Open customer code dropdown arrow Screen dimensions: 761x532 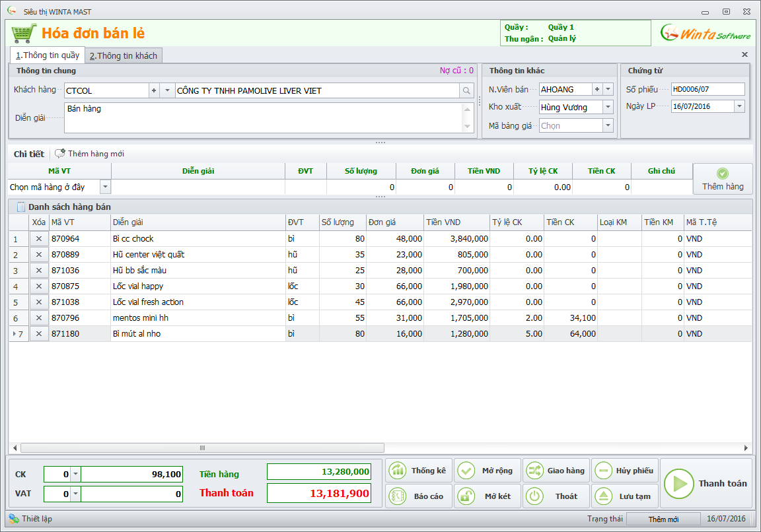(x=167, y=90)
